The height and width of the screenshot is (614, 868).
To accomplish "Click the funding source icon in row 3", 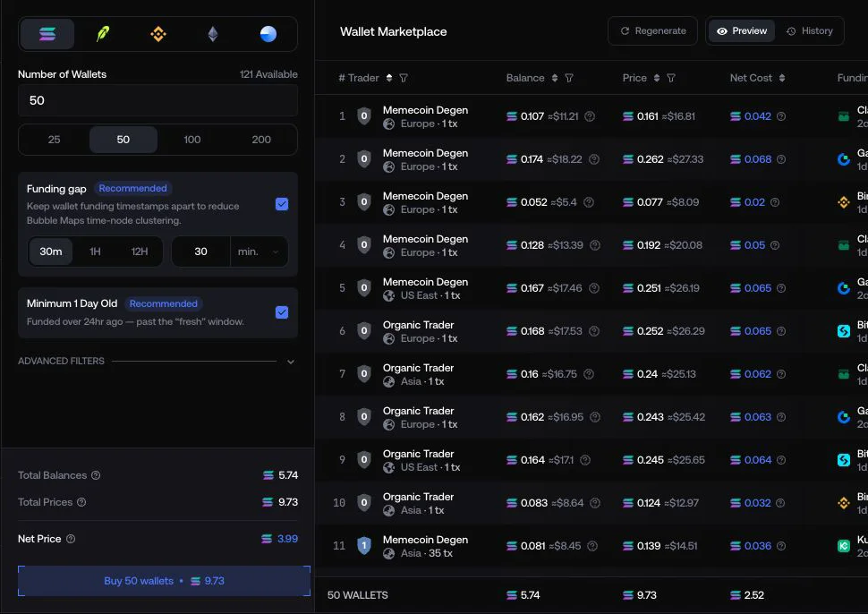I will click(x=844, y=202).
